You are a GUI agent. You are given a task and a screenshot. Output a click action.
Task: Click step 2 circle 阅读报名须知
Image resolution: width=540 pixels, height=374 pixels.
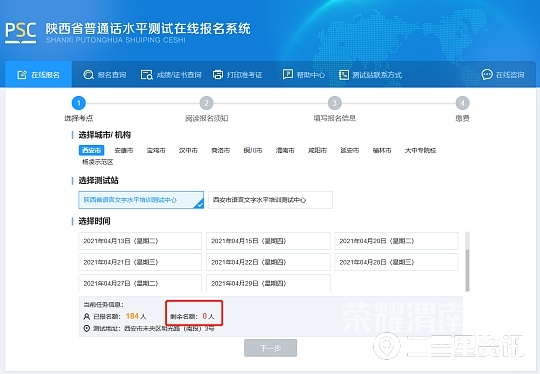pyautogui.click(x=207, y=103)
